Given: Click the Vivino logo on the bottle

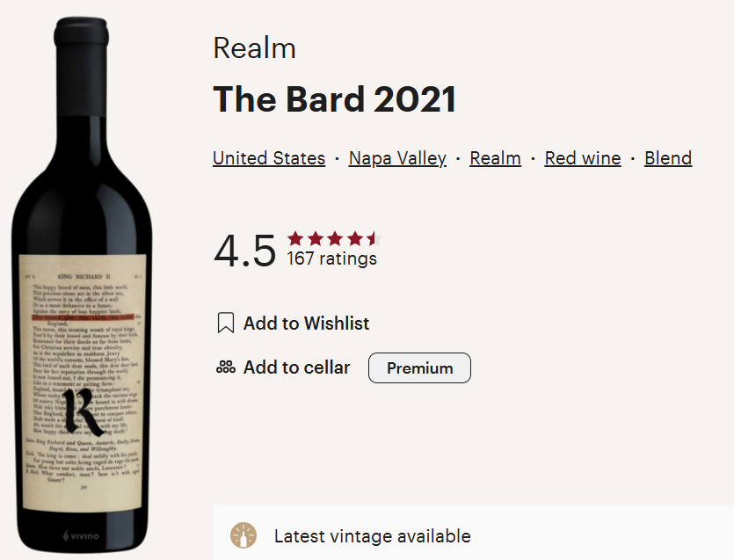Looking at the screenshot, I should (81, 535).
